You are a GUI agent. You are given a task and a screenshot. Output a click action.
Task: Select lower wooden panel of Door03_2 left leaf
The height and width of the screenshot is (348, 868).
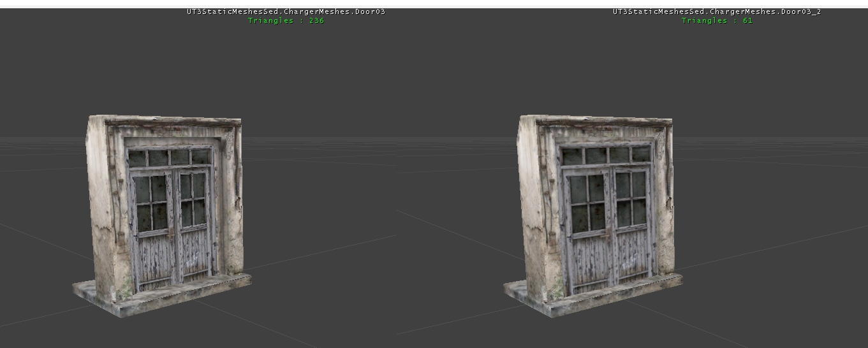pyautogui.click(x=590, y=260)
